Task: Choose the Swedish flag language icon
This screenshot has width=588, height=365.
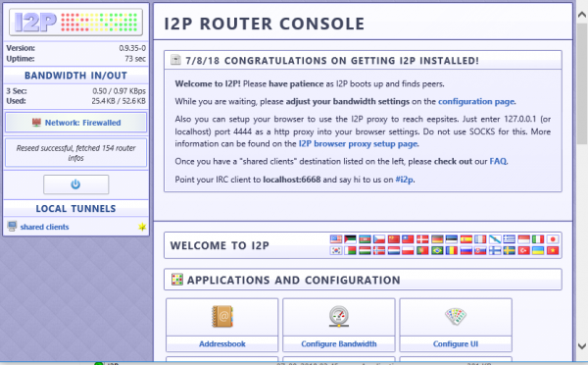Action: point(509,250)
